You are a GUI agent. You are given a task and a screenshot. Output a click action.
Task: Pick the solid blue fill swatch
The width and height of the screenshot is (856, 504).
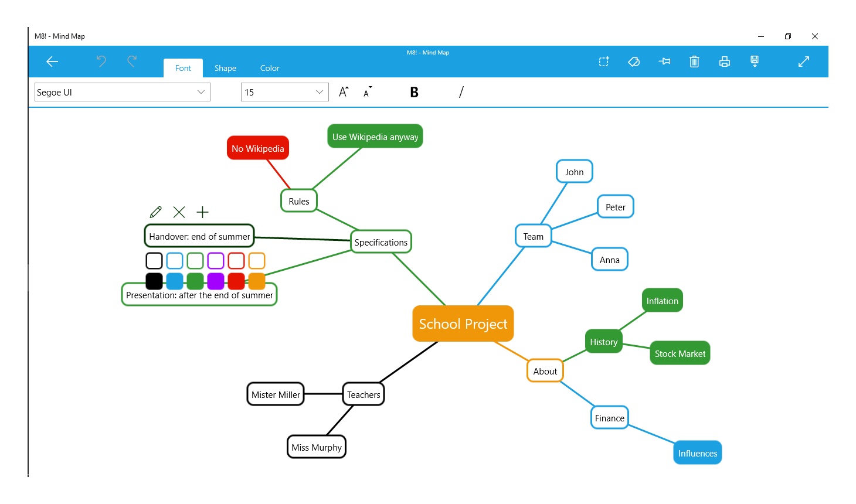tap(175, 281)
